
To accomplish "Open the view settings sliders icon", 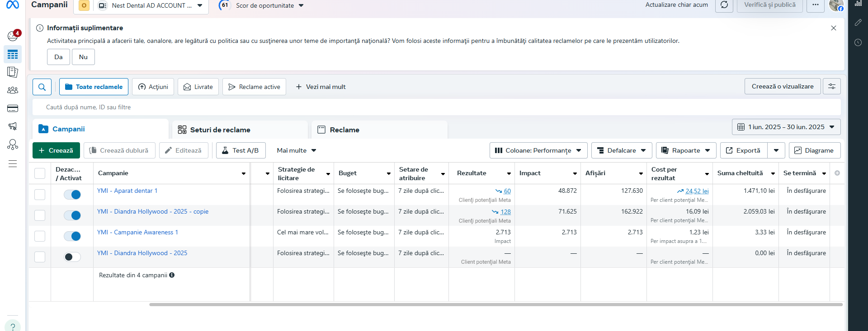I will [831, 86].
